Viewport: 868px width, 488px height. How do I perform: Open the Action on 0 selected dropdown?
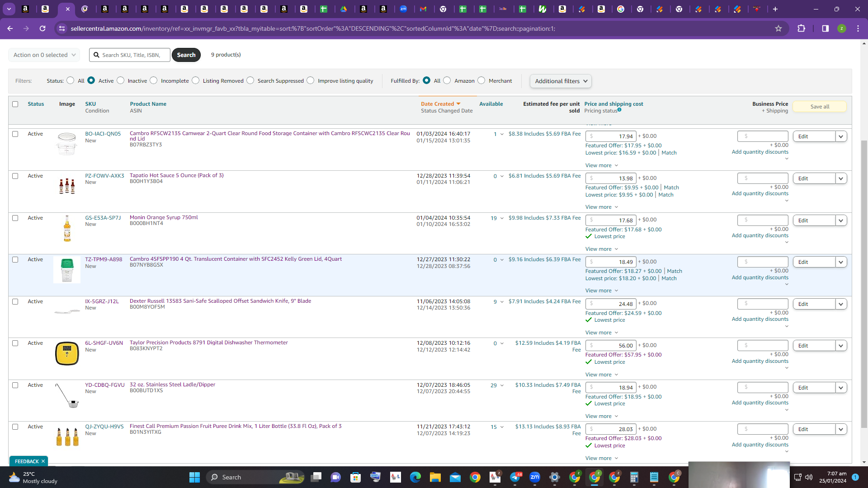point(44,55)
